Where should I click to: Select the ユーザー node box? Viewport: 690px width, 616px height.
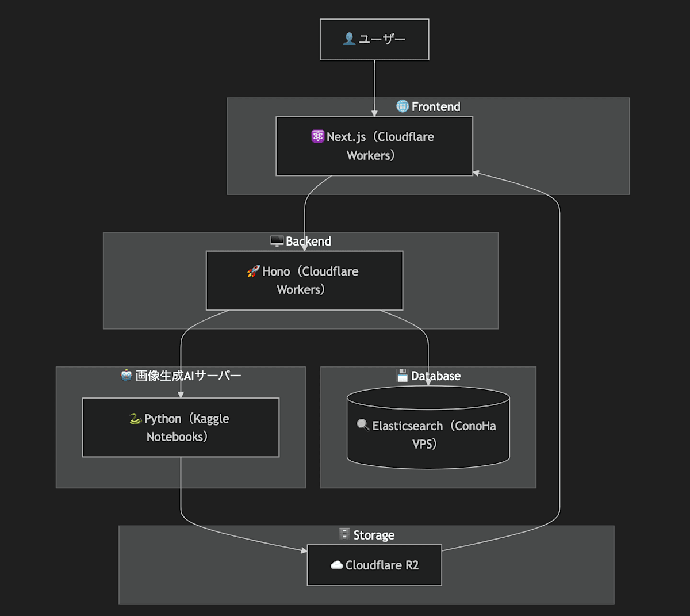point(374,39)
